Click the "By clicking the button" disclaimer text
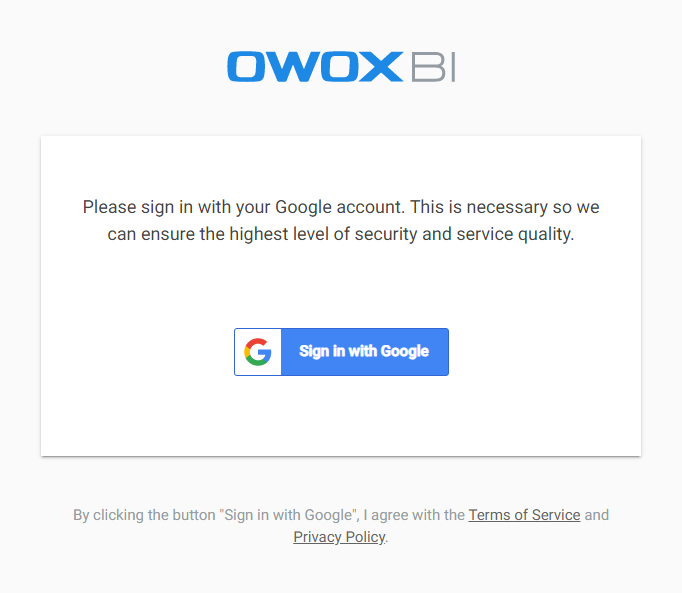 pyautogui.click(x=145, y=515)
